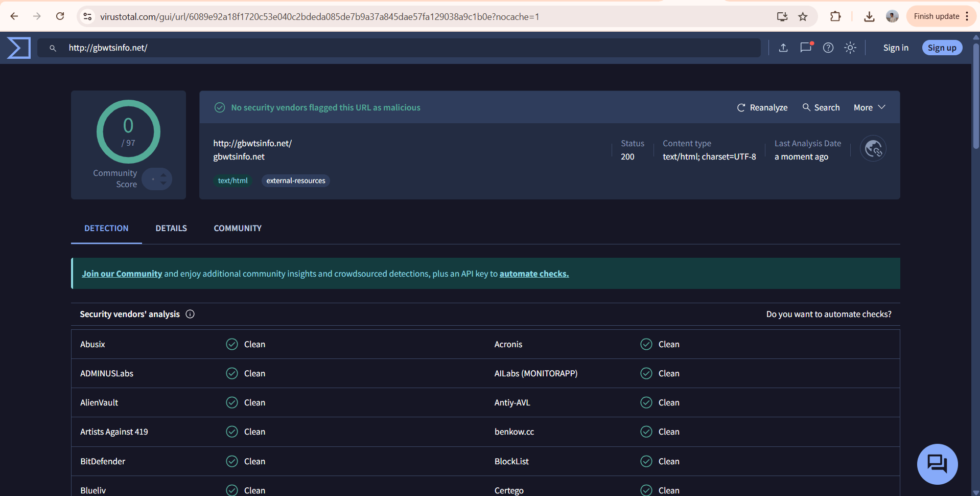Screen dimensions: 980x496
Task: Open the browser extensions puzzle icon
Action: pyautogui.click(x=835, y=17)
